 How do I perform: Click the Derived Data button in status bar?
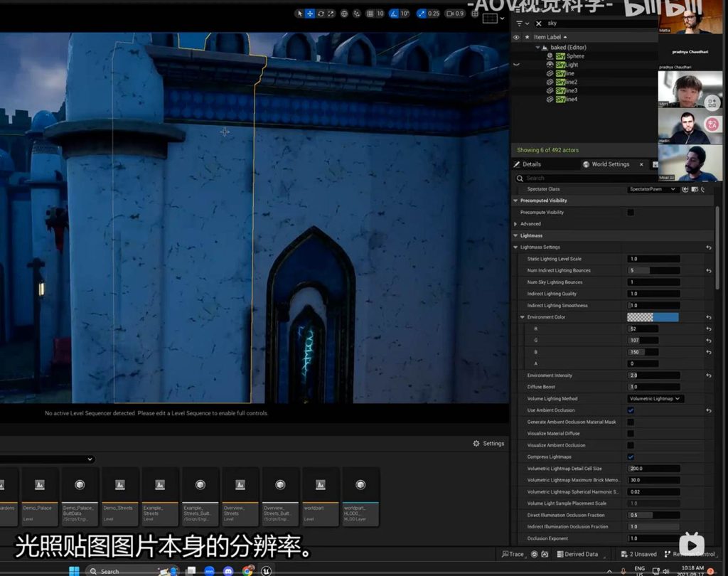tap(577, 555)
